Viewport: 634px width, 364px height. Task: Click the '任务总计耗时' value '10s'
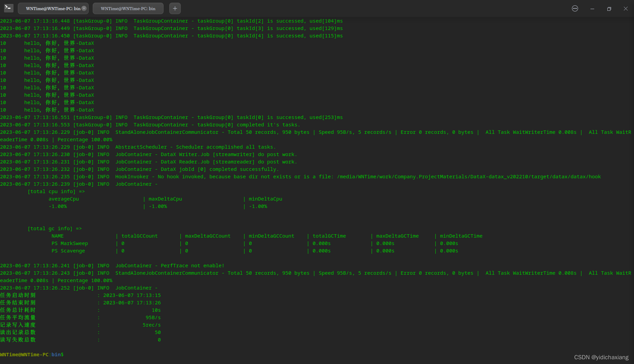click(156, 310)
